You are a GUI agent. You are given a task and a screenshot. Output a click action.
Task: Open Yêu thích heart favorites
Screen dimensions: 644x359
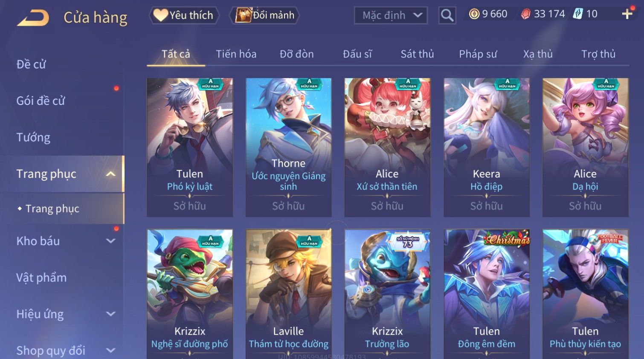click(x=184, y=15)
